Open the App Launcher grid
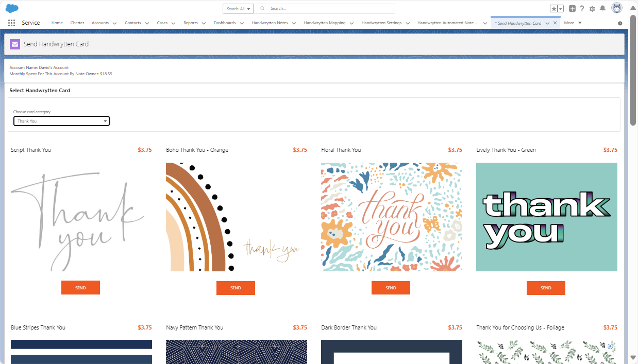Image resolution: width=638 pixels, height=364 pixels. pos(11,23)
